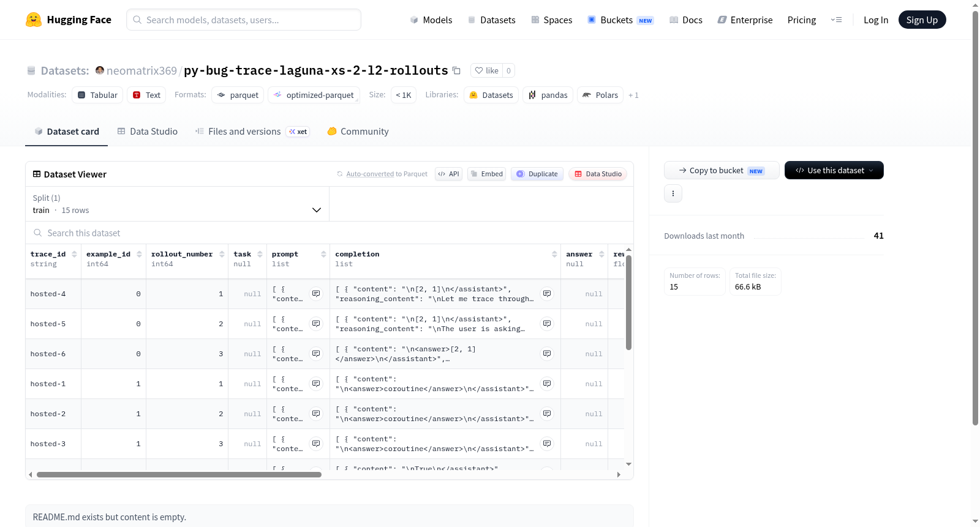Filter by the optimized-parquet format tag
Viewport: 980px width, 527px height.
314,95
